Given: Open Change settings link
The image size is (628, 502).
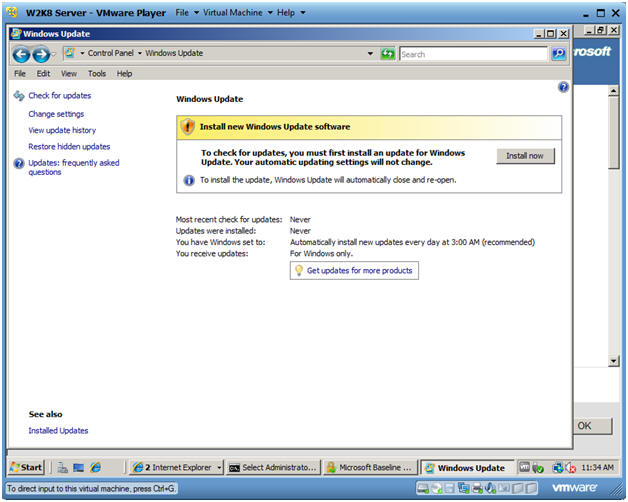Looking at the screenshot, I should click(x=56, y=114).
